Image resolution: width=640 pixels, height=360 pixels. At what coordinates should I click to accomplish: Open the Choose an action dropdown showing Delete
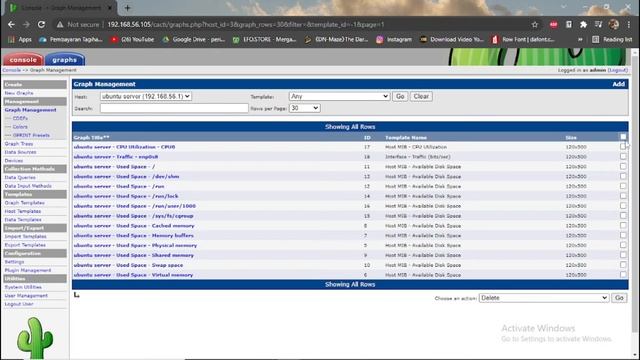coord(544,298)
